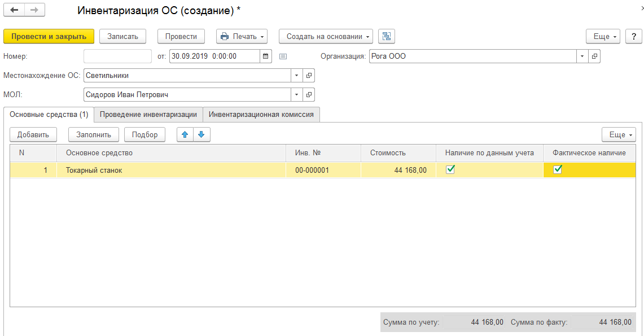
Task: Toggle Фактическое наличие checkbox for Токарный станок
Action: tap(558, 169)
